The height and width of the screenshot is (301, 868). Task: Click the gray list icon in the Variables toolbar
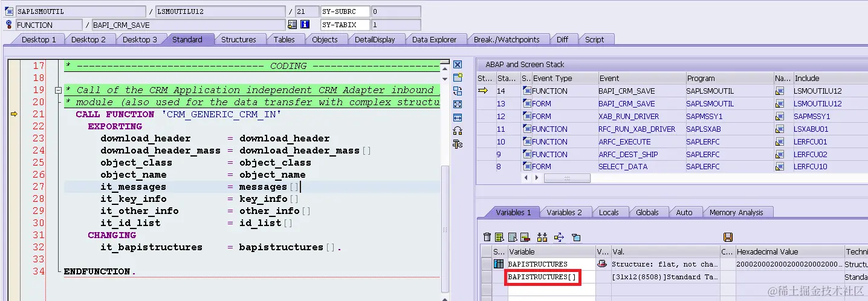point(513,238)
